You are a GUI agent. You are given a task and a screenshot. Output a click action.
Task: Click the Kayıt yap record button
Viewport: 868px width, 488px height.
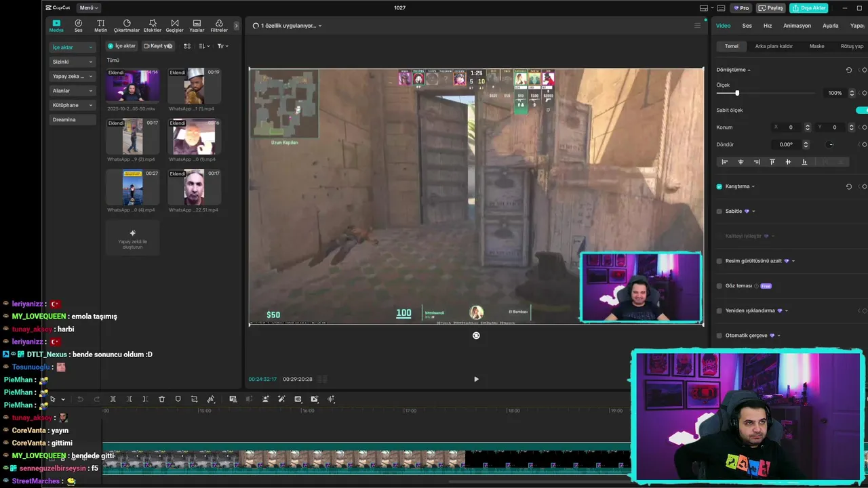coord(158,46)
